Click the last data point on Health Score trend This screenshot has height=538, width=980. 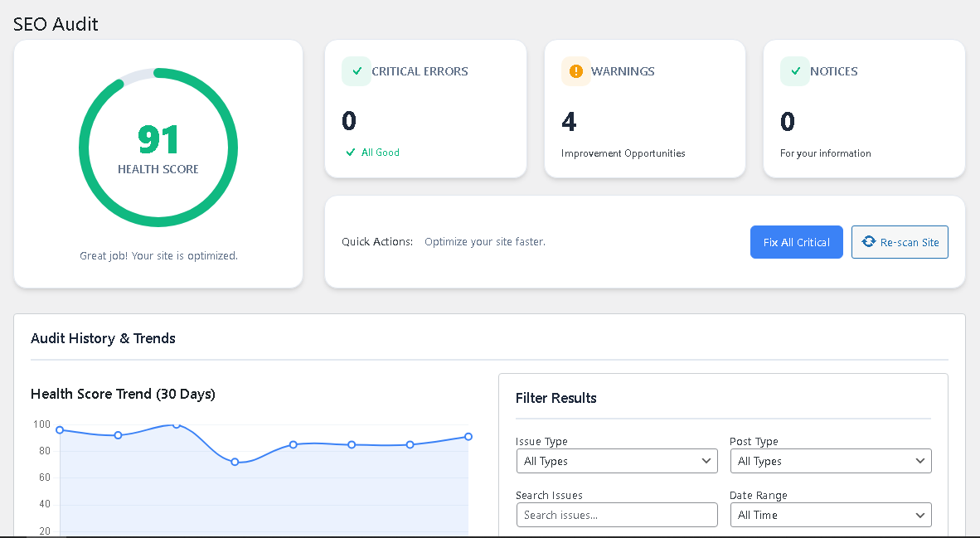[x=468, y=436]
